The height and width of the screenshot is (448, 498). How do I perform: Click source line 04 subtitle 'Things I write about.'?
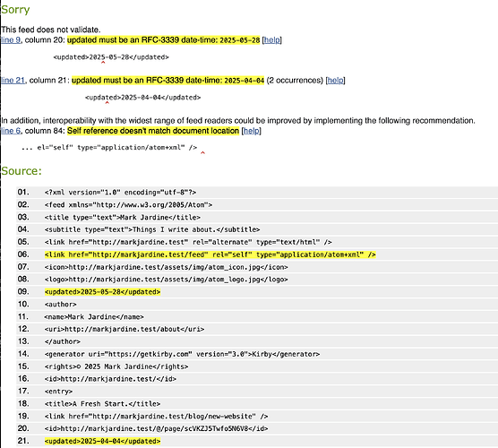pos(152,229)
